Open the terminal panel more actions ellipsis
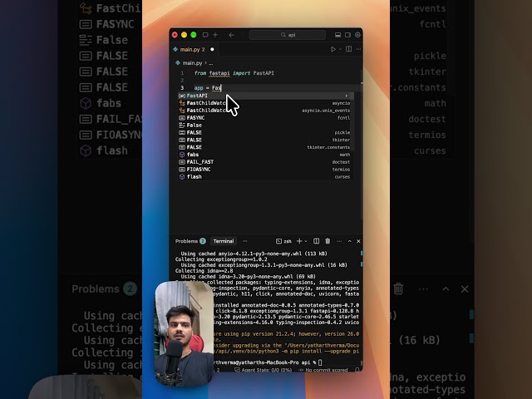The width and height of the screenshot is (532, 399). 339,241
